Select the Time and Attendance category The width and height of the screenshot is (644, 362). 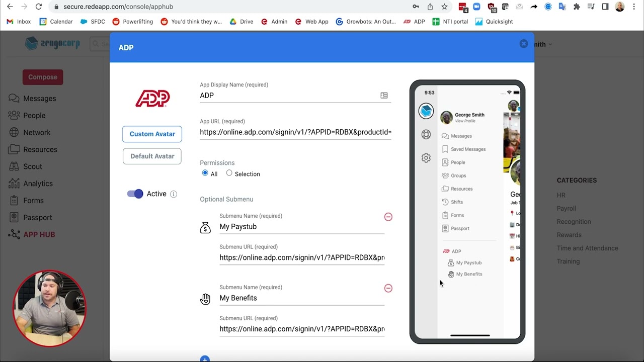pyautogui.click(x=587, y=248)
